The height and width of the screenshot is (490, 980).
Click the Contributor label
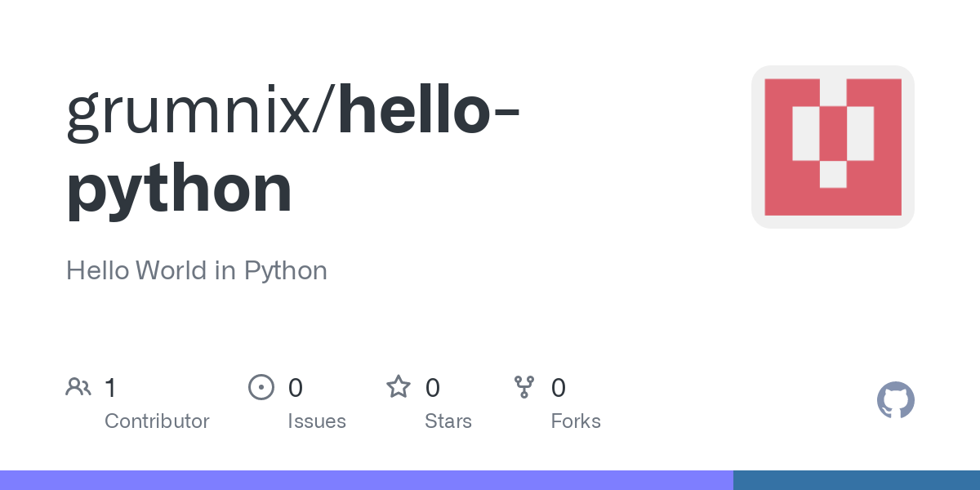click(x=157, y=421)
